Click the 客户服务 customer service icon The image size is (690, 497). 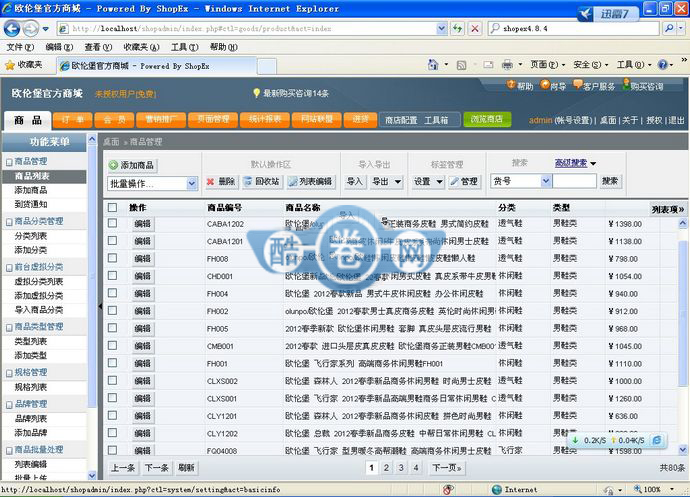(x=577, y=85)
